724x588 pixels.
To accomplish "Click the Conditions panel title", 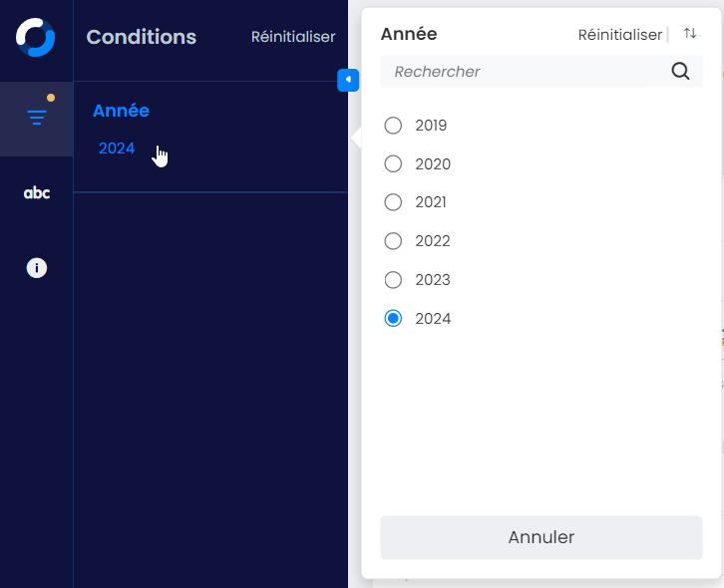I will (x=141, y=37).
